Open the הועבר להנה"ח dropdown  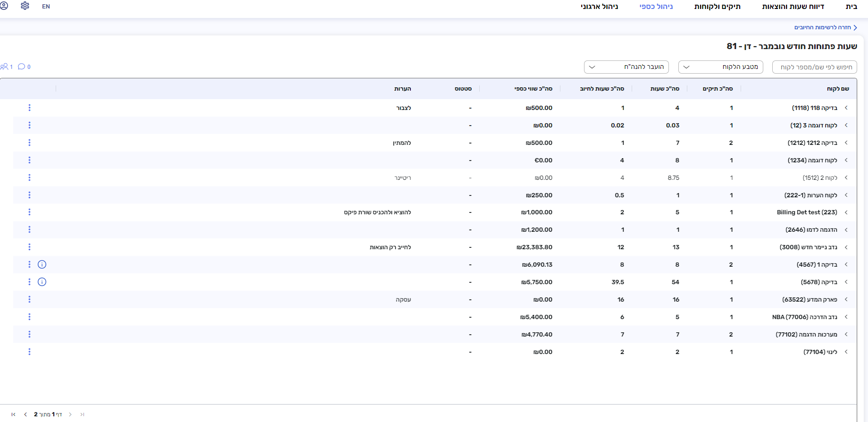626,67
